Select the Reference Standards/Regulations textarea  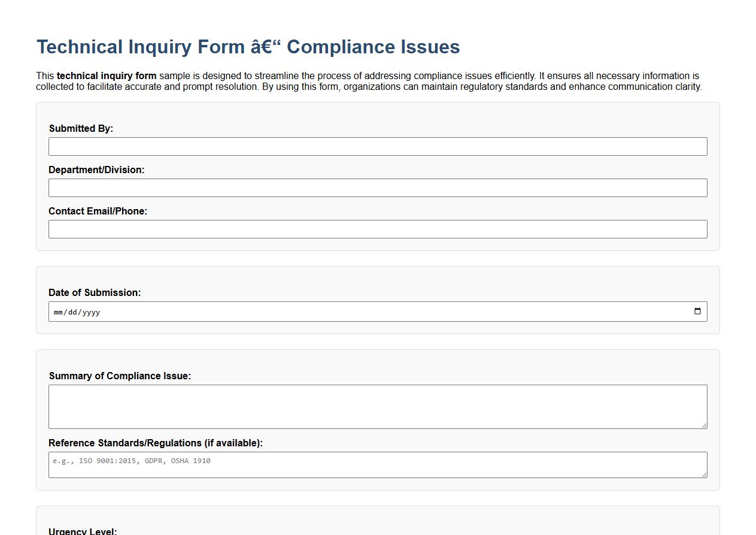coord(377,465)
